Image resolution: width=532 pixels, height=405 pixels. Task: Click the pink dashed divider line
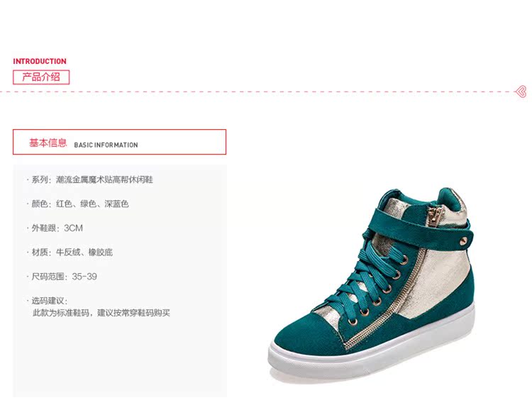click(257, 91)
